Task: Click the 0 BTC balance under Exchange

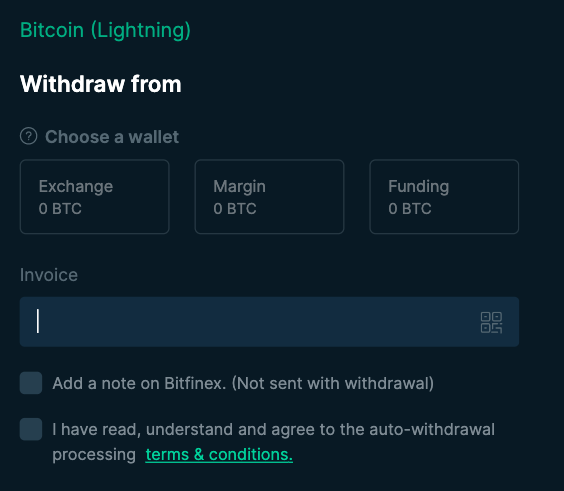Action: pos(60,209)
